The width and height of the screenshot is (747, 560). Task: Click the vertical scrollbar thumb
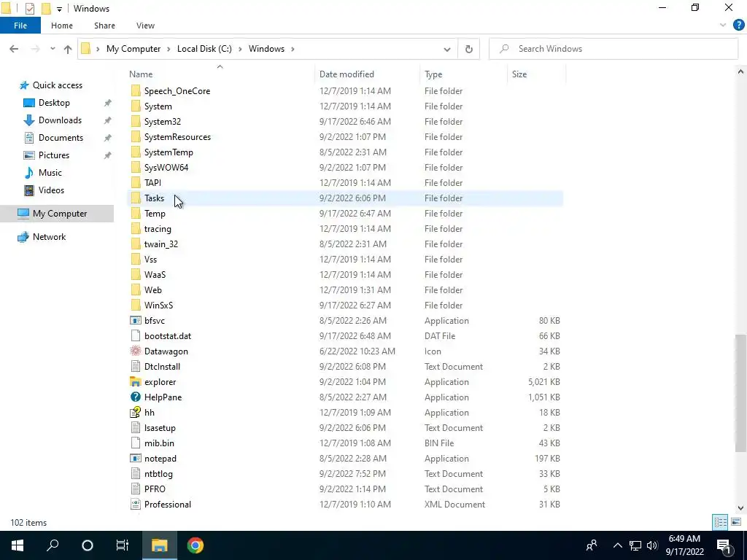tap(740, 393)
